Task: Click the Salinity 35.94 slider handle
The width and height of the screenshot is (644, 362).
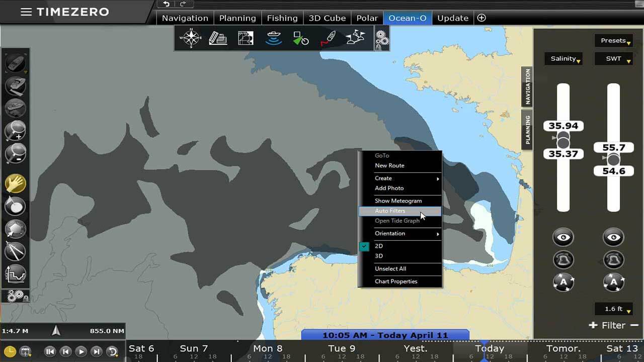Action: pos(563,137)
